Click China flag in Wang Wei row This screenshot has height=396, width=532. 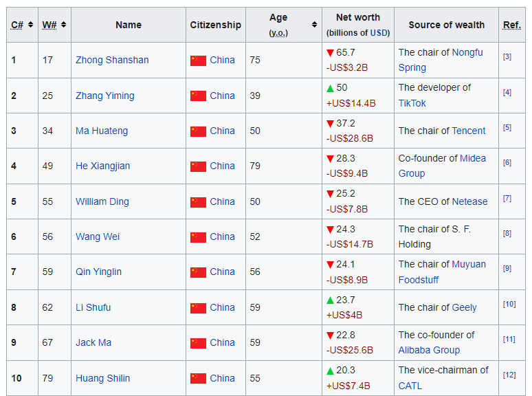pos(198,237)
